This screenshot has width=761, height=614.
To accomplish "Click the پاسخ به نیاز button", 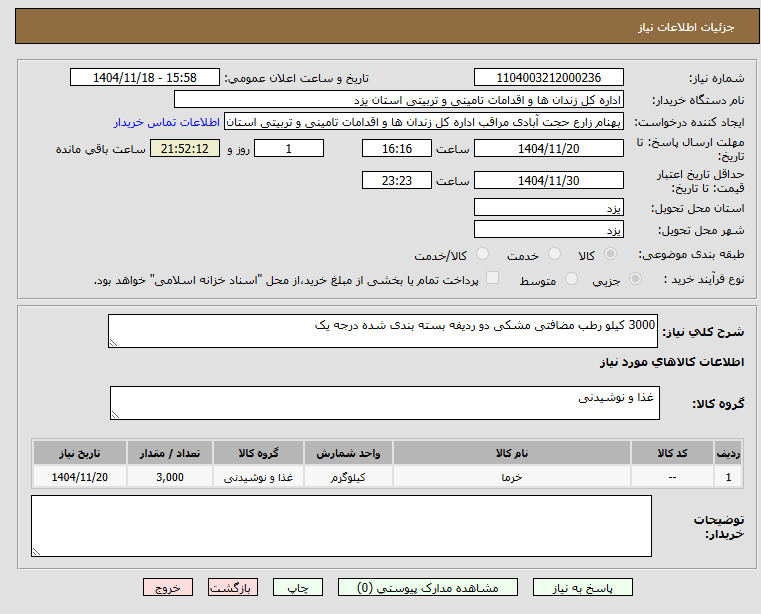I will [x=582, y=587].
